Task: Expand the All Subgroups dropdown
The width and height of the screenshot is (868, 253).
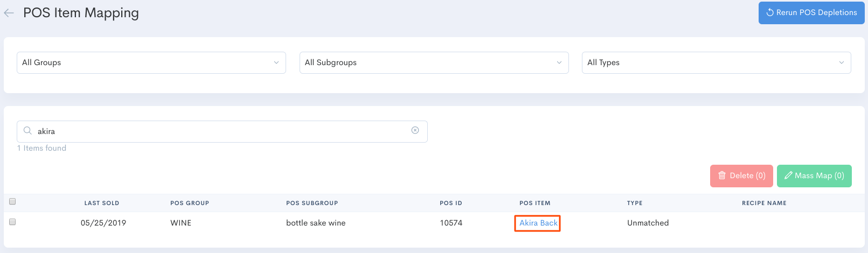Action: [x=434, y=62]
